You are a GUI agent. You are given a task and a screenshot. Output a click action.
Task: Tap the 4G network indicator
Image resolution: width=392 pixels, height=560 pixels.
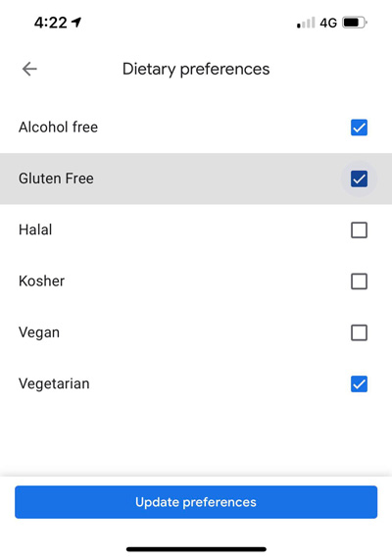tap(328, 23)
